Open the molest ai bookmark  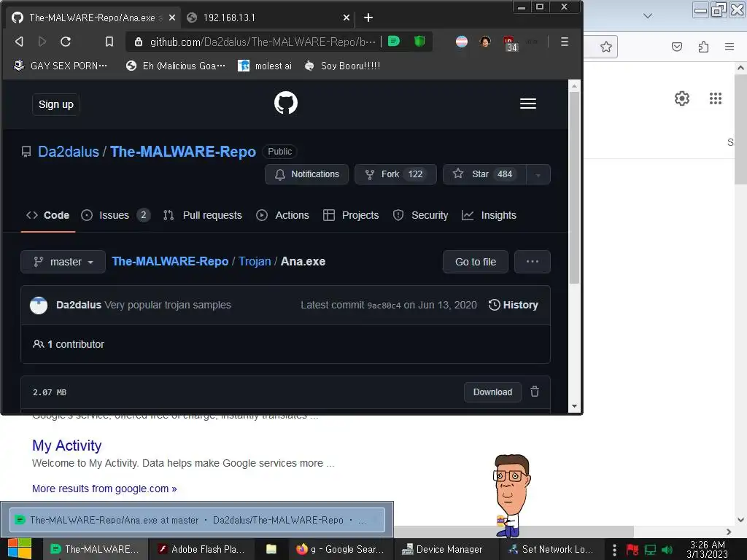tap(265, 66)
